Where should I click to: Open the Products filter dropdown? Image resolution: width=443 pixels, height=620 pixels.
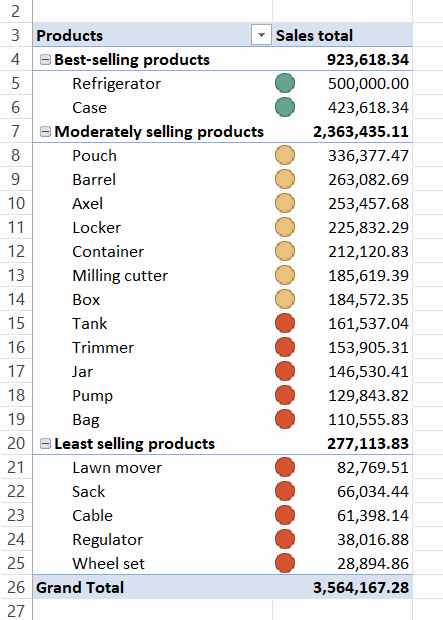(x=261, y=35)
